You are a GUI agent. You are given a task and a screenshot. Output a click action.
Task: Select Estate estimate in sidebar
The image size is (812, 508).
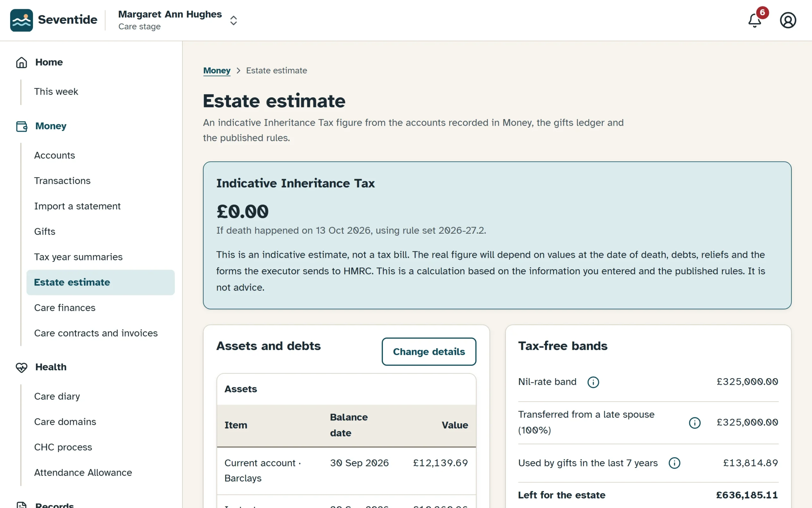point(100,283)
